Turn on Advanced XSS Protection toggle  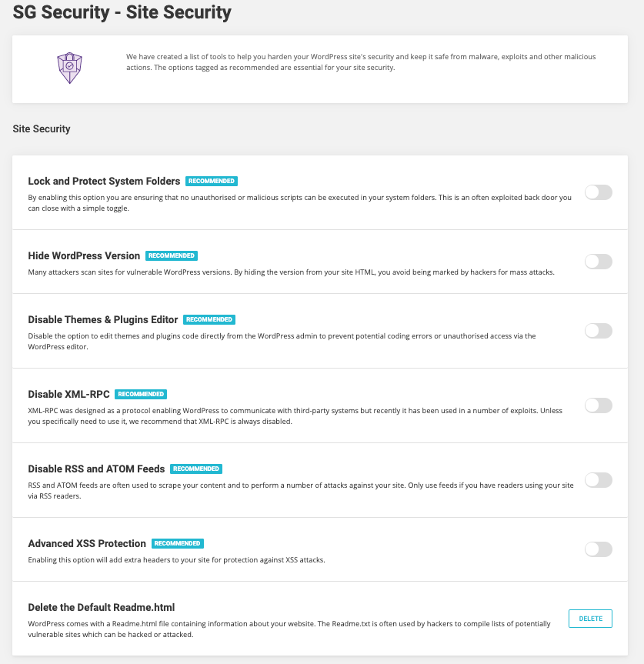click(598, 549)
